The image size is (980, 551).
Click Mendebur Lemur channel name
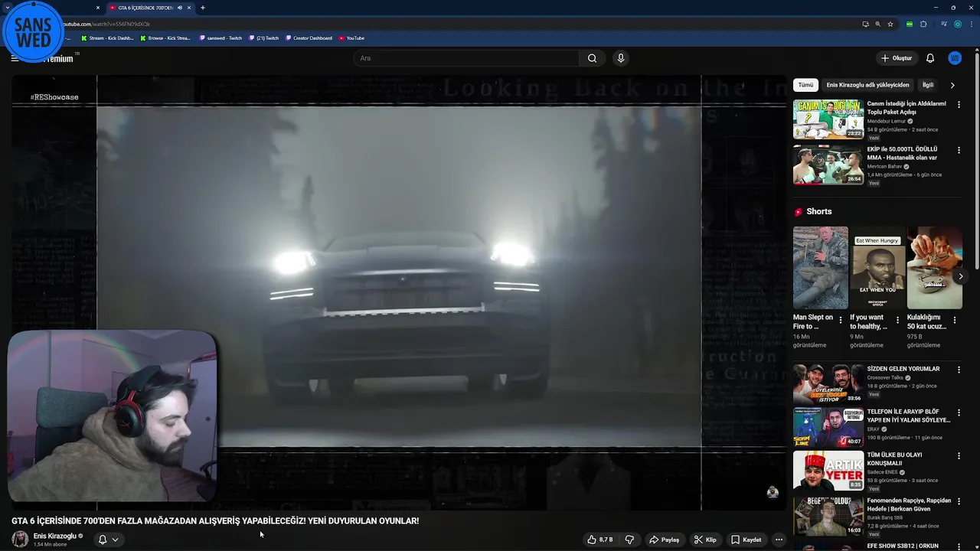click(886, 121)
